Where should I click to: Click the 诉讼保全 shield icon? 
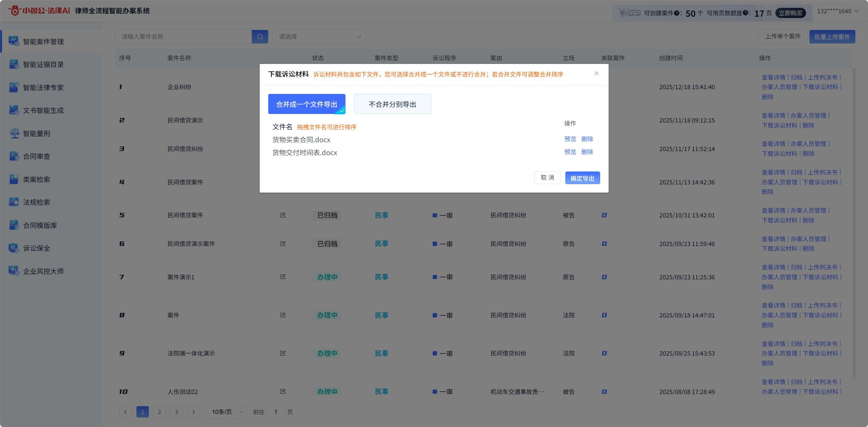[x=14, y=248]
